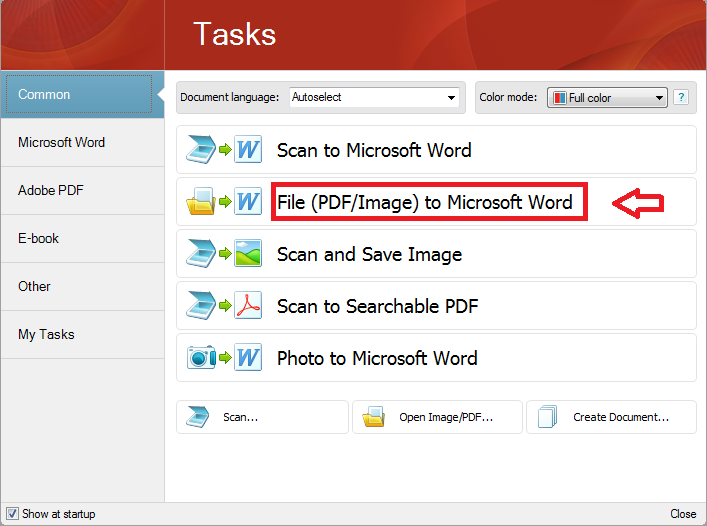Screen dimensions: 707x526
Task: Expand the Document language dropdown
Action: (x=451, y=98)
